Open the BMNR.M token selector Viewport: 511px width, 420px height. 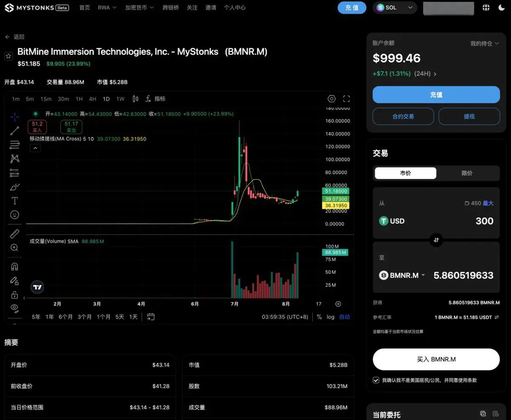click(x=402, y=275)
